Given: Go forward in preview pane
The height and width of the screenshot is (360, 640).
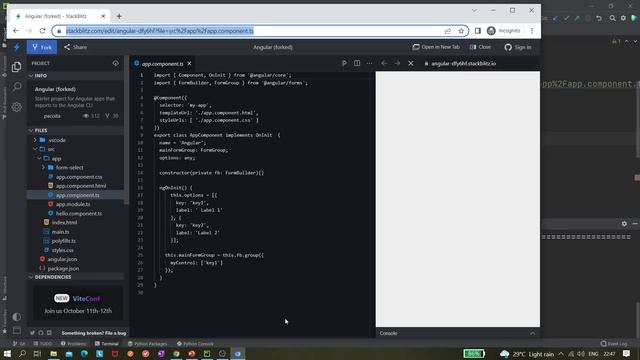Looking at the screenshot, I should click(x=397, y=63).
